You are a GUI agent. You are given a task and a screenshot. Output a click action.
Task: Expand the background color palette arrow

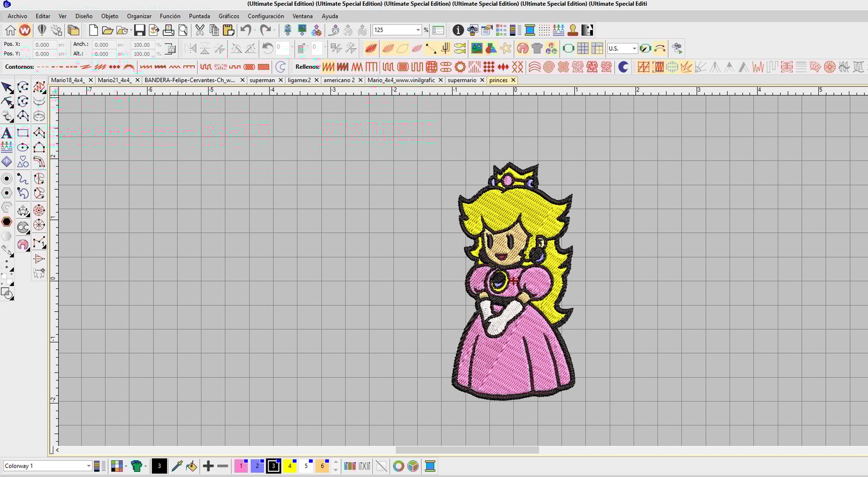point(126,466)
